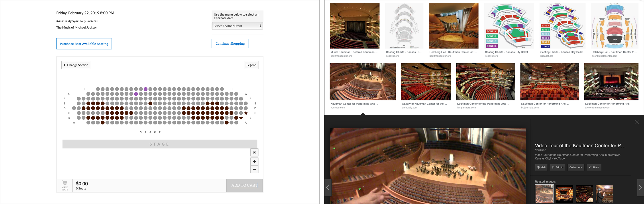Image resolution: width=644 pixels, height=204 pixels.
Task: Select the purple seat in row G
Action: tap(136, 94)
